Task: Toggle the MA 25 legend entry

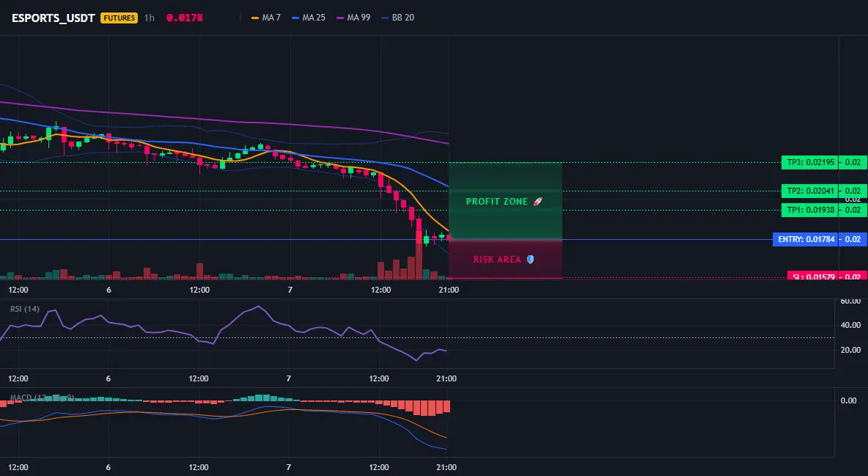Action: coord(309,18)
